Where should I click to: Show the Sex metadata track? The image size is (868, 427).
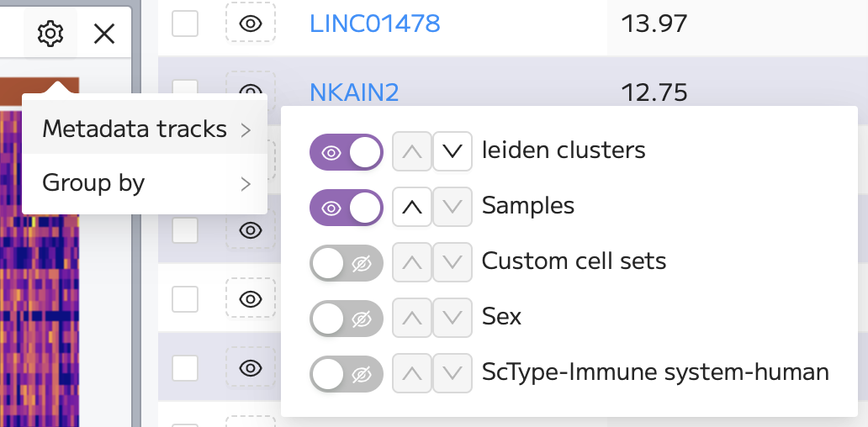346,319
